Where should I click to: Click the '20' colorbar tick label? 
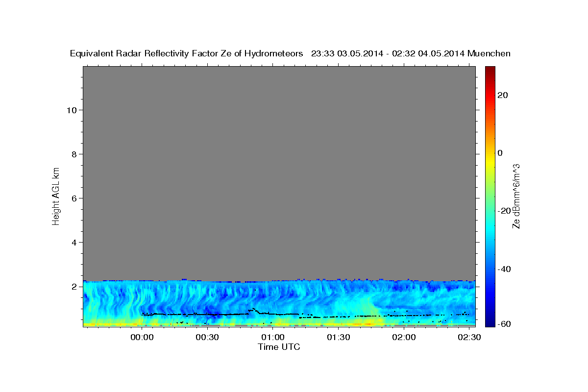point(502,95)
